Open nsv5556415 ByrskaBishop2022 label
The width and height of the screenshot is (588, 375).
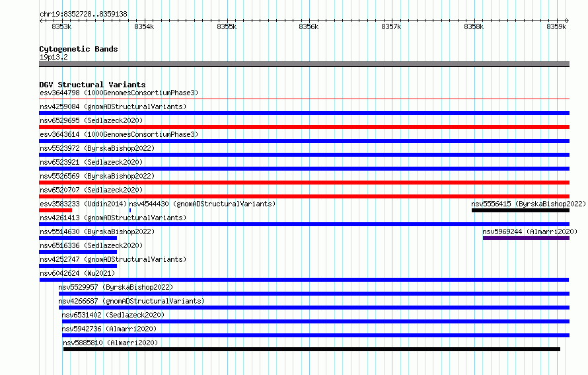tap(529, 204)
